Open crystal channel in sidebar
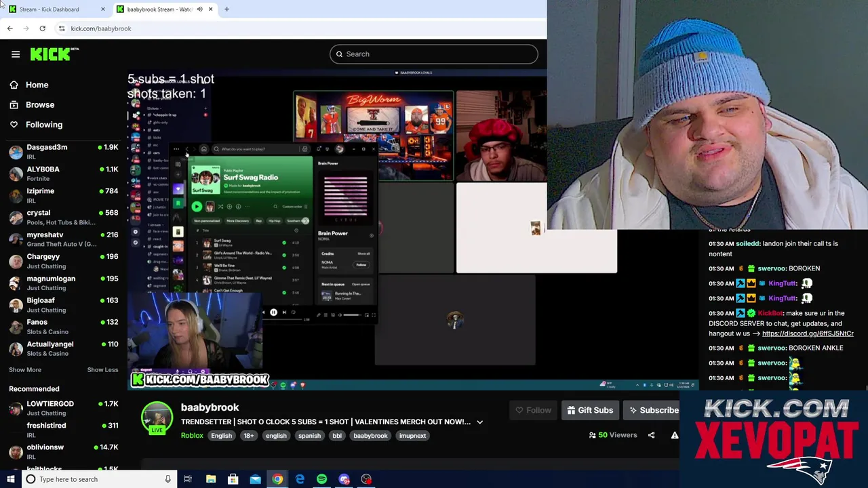The image size is (868, 488). (64, 217)
